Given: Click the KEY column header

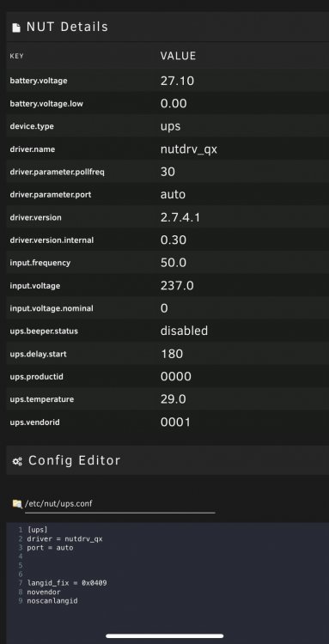Looking at the screenshot, I should click(x=17, y=57).
